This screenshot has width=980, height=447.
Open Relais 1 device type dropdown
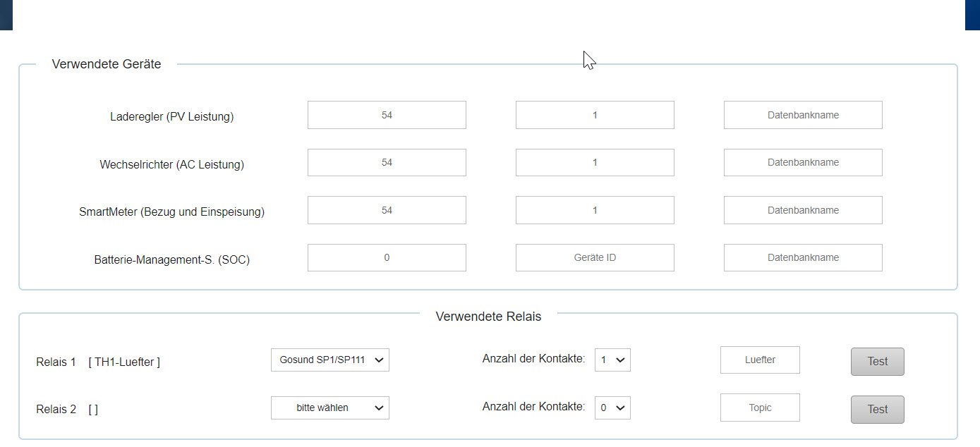pyautogui.click(x=329, y=360)
